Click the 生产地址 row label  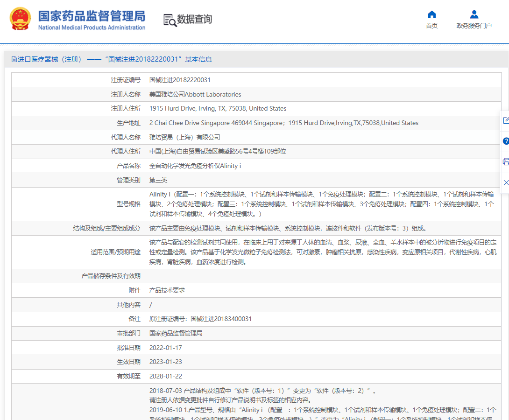click(x=128, y=123)
